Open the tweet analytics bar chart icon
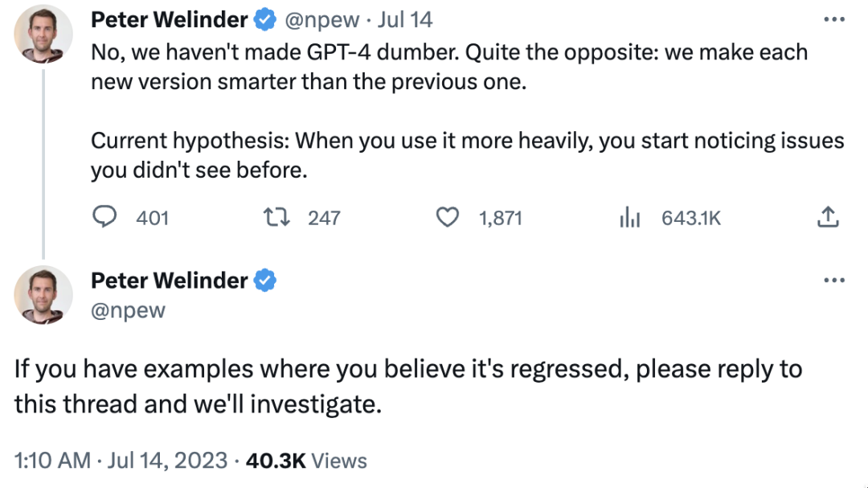Screen dimensions: 868x488 pos(631,217)
